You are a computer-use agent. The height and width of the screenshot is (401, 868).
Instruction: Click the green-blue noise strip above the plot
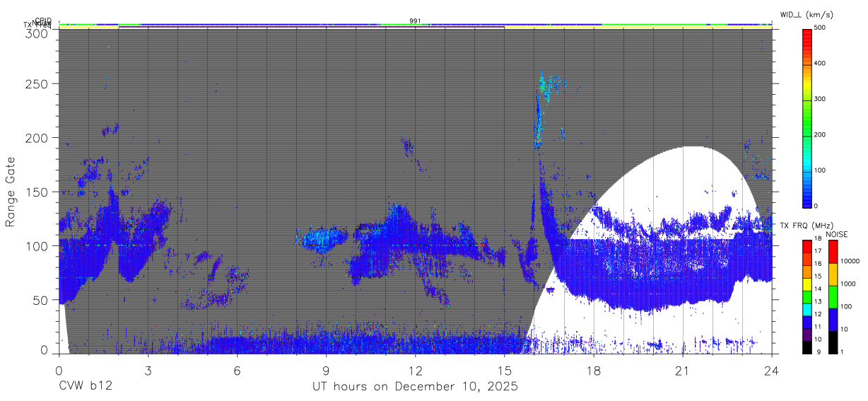(416, 25)
